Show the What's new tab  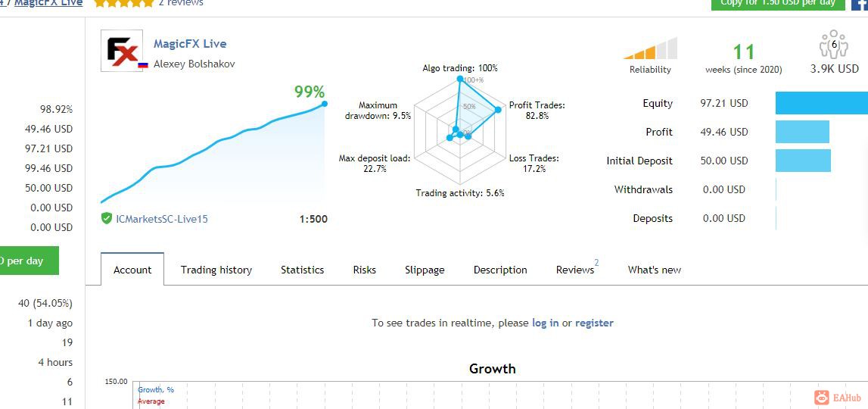[x=655, y=270]
